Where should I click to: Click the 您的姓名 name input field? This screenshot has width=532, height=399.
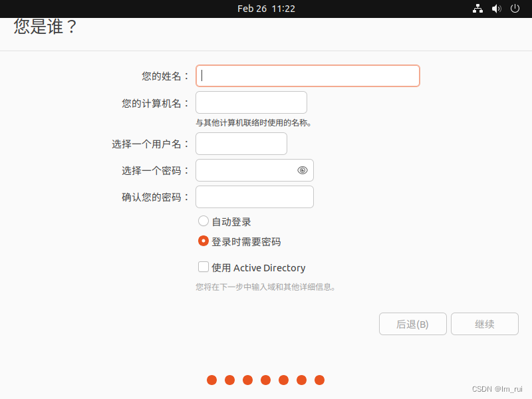point(308,76)
